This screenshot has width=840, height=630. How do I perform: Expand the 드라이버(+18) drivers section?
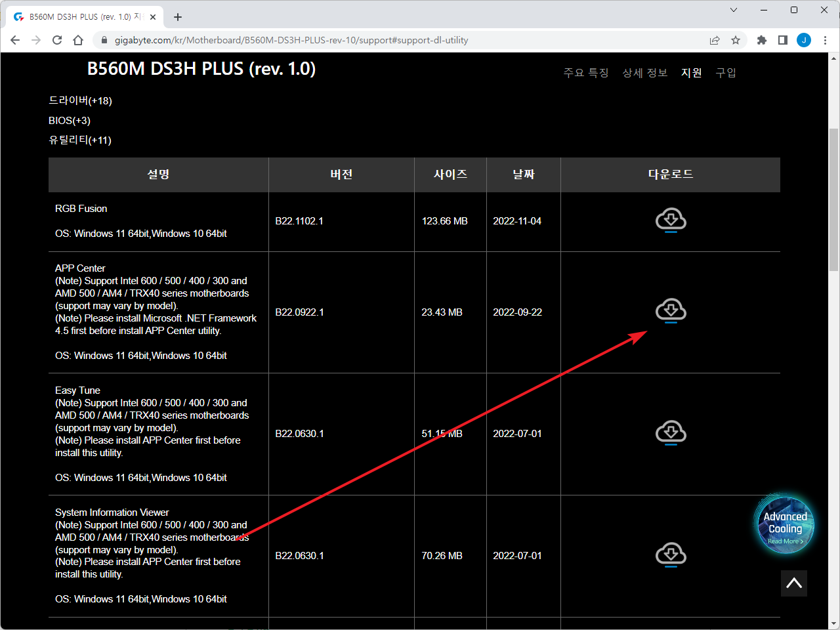(80, 100)
